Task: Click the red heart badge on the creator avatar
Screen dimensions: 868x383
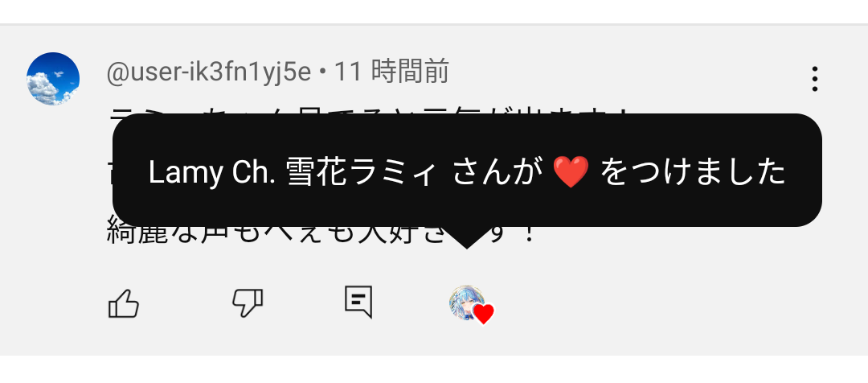Action: point(484,315)
